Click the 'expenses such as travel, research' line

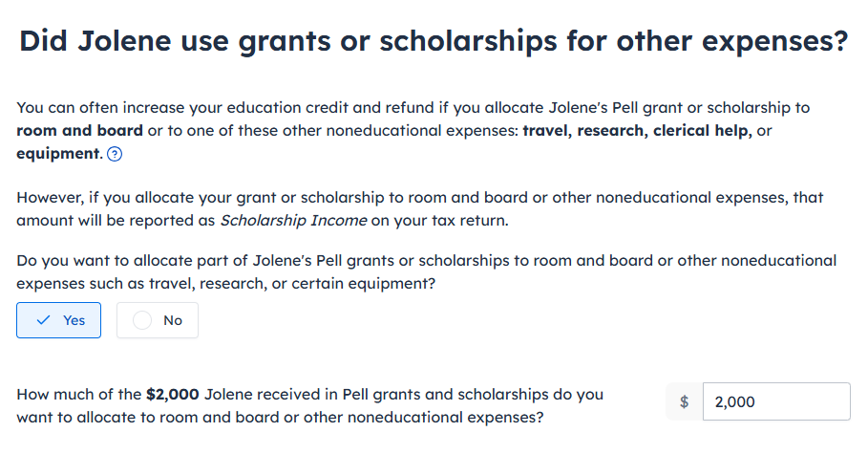(226, 284)
